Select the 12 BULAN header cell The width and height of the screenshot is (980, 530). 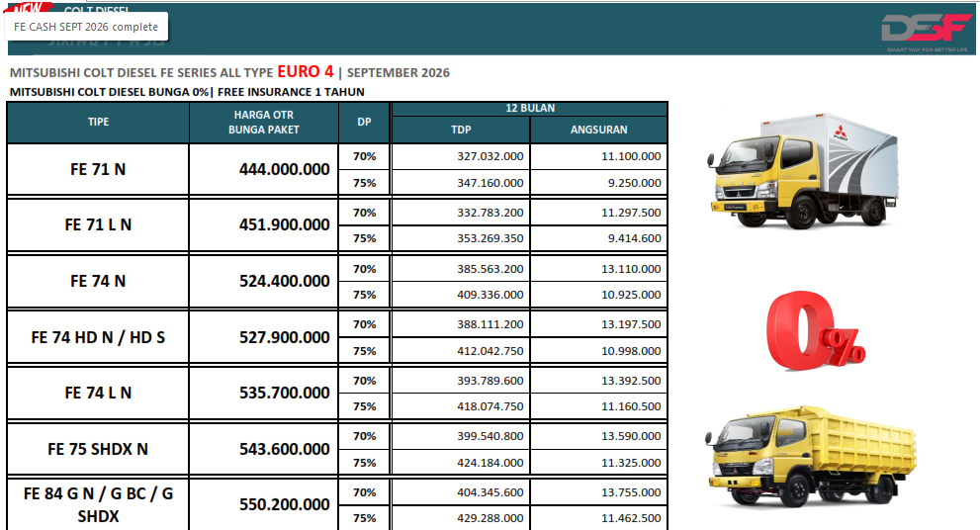[530, 108]
